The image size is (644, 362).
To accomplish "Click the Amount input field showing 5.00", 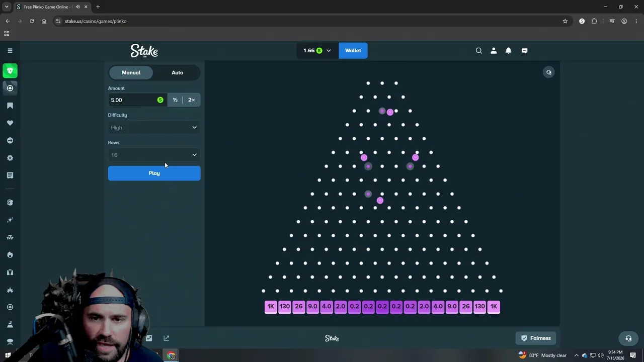I will click(137, 100).
